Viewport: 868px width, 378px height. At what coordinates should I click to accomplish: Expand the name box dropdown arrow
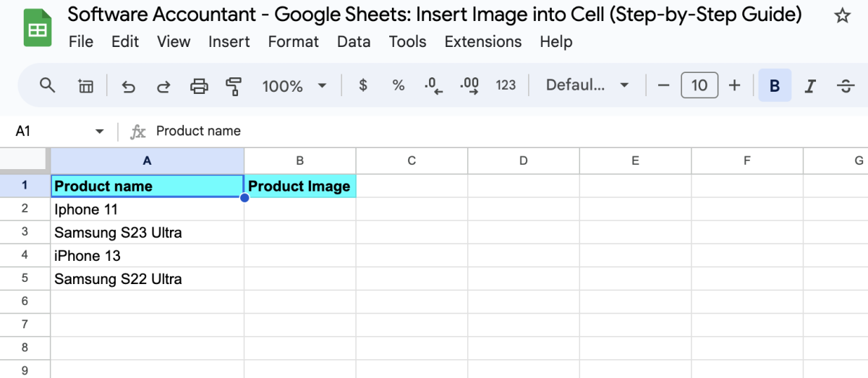click(100, 132)
